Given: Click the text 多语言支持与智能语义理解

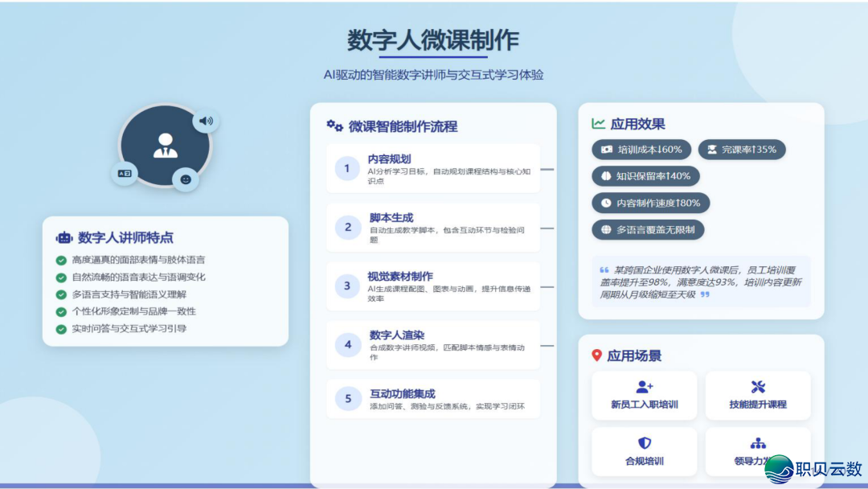Looking at the screenshot, I should [129, 294].
